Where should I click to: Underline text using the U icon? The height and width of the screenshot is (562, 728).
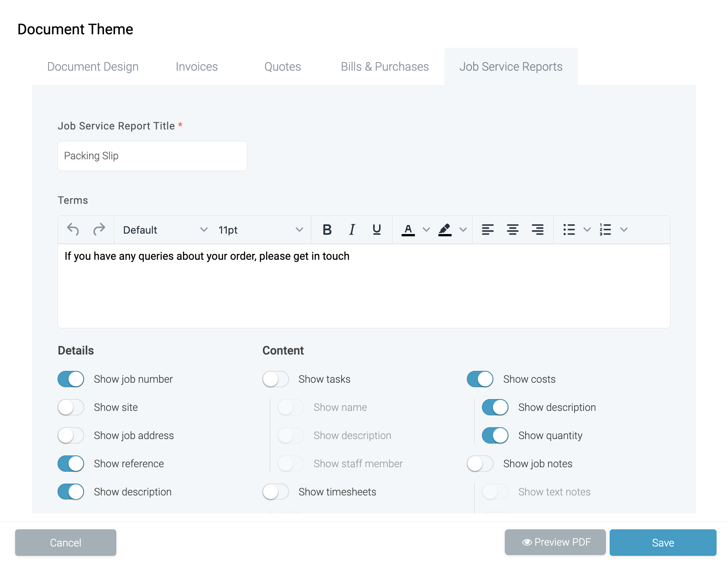tap(377, 230)
